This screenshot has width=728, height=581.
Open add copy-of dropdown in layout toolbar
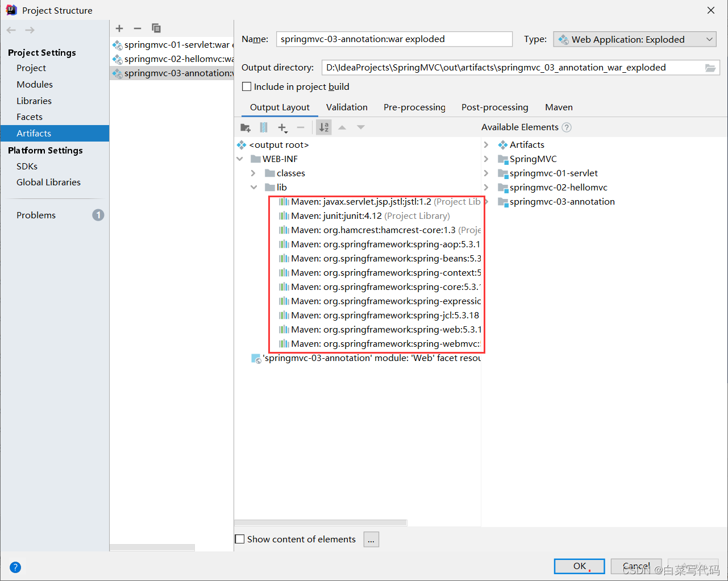pos(282,128)
